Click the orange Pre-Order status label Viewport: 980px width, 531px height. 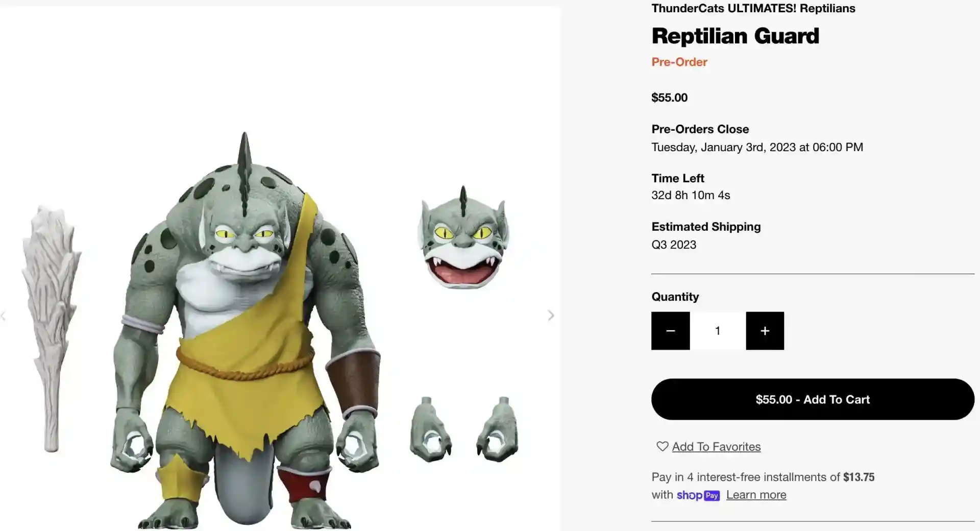(679, 62)
